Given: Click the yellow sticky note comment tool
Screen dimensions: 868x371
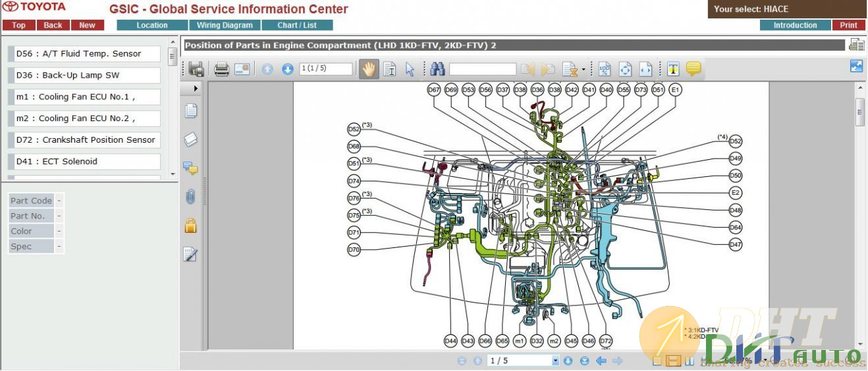Looking at the screenshot, I should pos(693,69).
